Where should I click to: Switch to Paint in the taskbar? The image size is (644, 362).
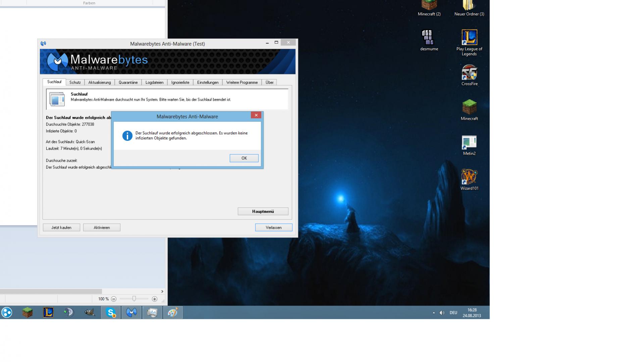173,312
